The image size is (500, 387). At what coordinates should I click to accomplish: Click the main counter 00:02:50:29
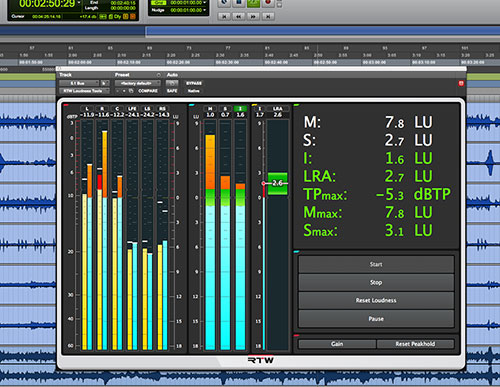tap(47, 4)
